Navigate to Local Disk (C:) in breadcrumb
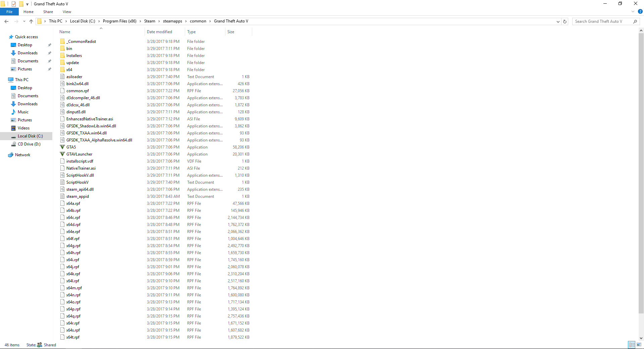 point(83,21)
